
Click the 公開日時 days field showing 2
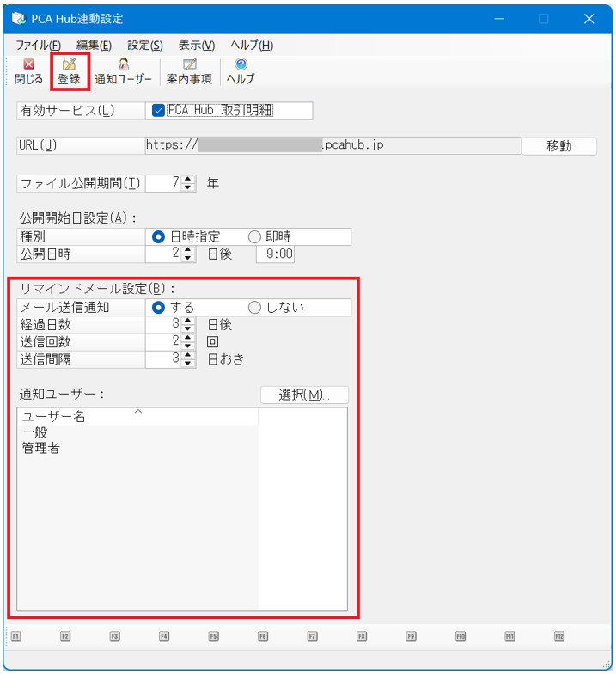[x=164, y=254]
